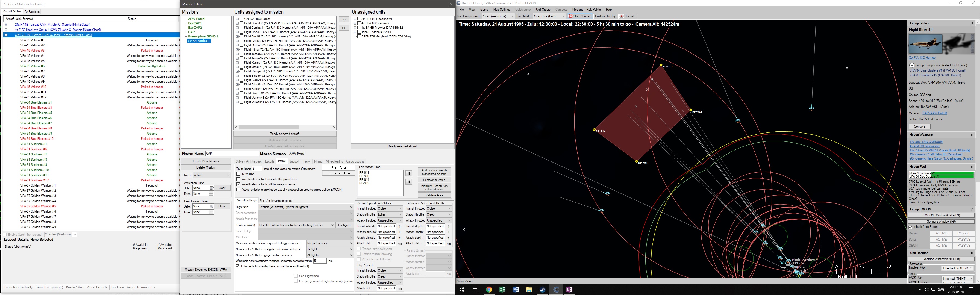Uncheck Enforce flight size checkbox

tap(238, 267)
